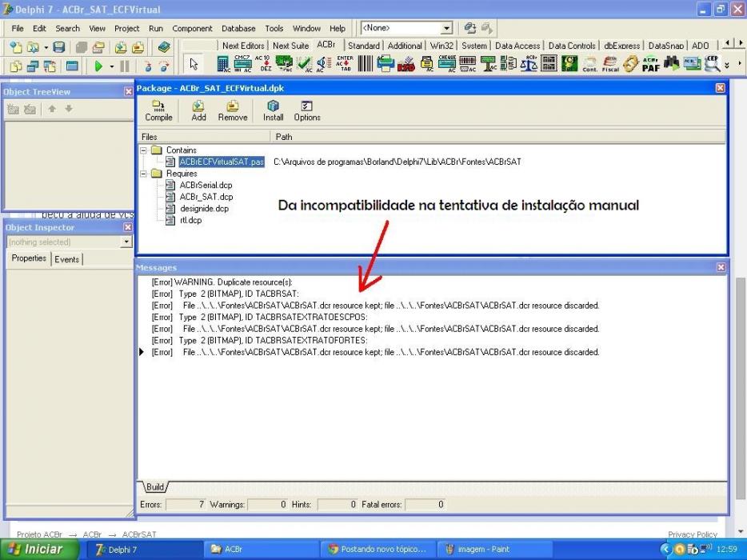The height and width of the screenshot is (560, 747).
Task: Select the binoculars component icon
Action: [x=671, y=64]
